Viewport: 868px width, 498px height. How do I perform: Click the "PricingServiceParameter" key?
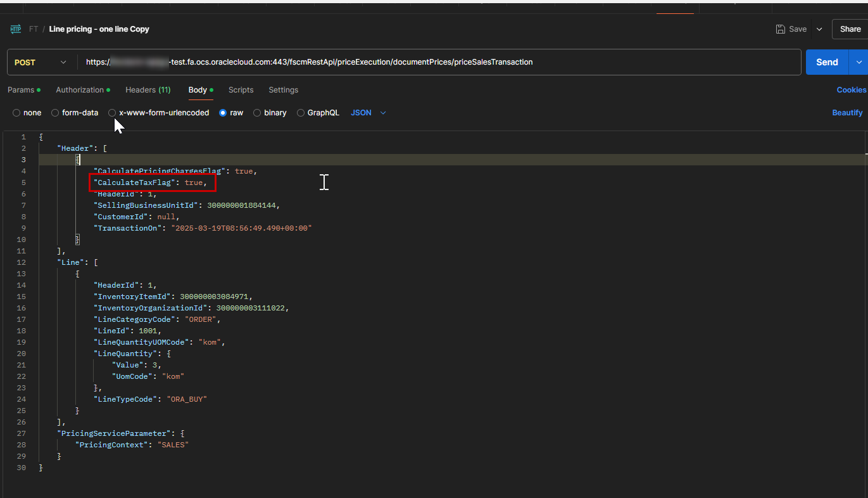114,433
